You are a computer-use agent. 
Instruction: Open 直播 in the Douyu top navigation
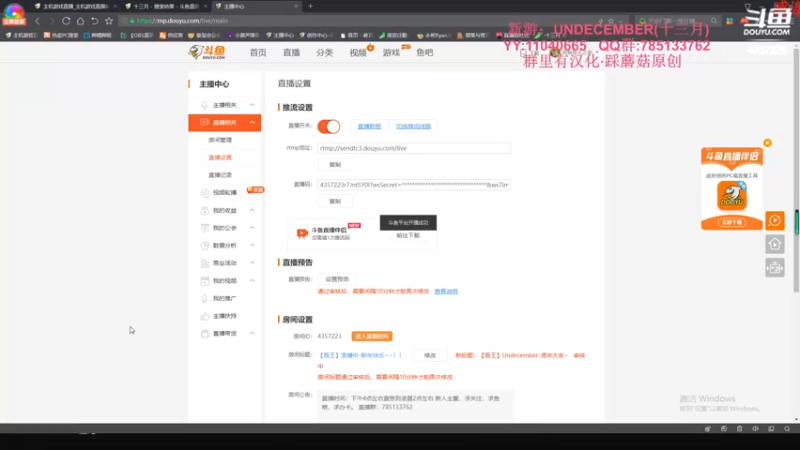[291, 53]
